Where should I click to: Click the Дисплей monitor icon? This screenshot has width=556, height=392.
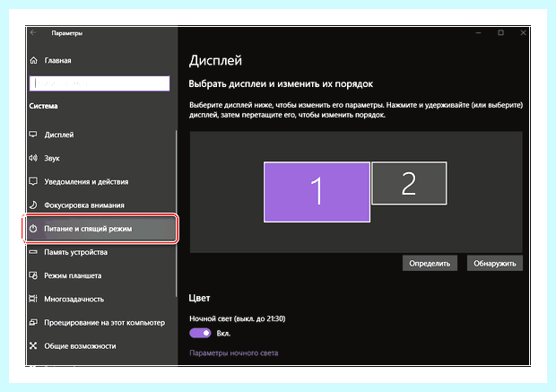pyautogui.click(x=33, y=135)
